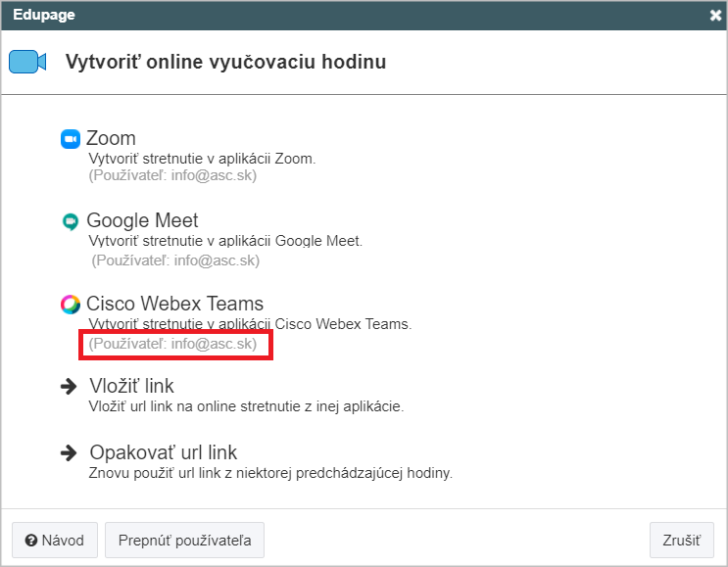Click the blue Zoom camera icon
This screenshot has height=567, width=728.
71,139
